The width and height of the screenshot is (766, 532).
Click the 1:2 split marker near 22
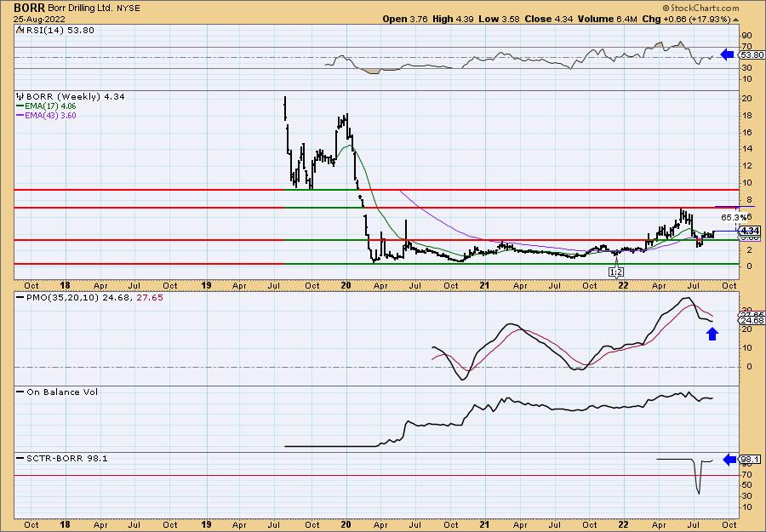616,272
